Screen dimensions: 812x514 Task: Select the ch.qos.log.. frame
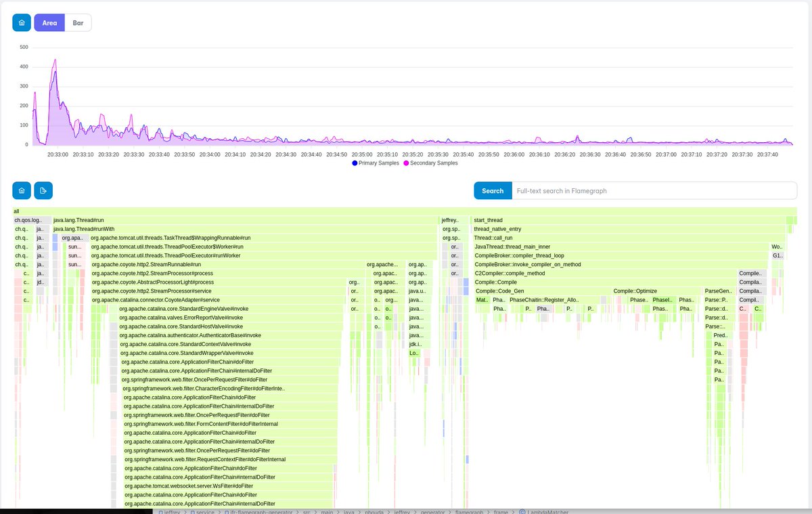31,220
